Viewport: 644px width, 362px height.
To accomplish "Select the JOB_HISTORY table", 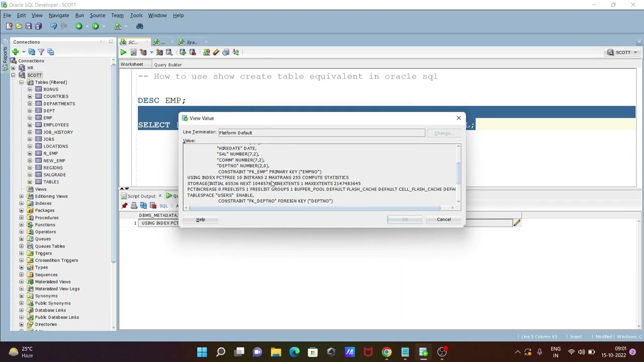I will (x=58, y=132).
